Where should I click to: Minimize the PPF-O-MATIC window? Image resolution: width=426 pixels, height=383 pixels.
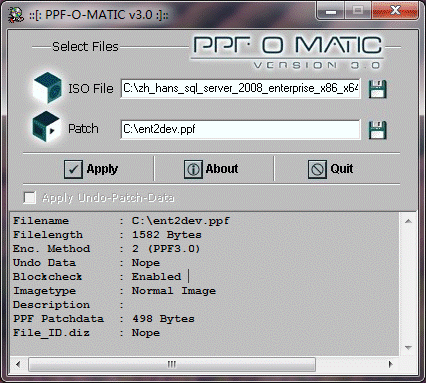pyautogui.click(x=330, y=12)
